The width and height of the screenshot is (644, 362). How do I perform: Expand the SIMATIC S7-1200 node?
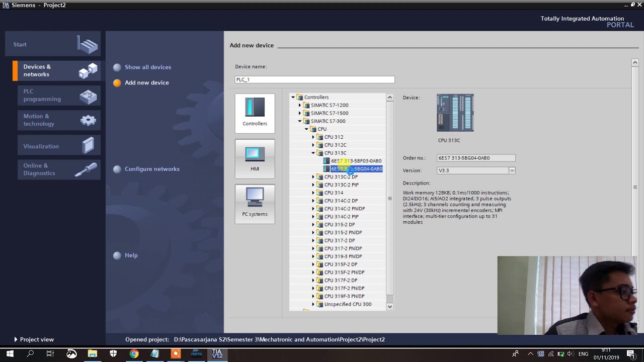(300, 105)
